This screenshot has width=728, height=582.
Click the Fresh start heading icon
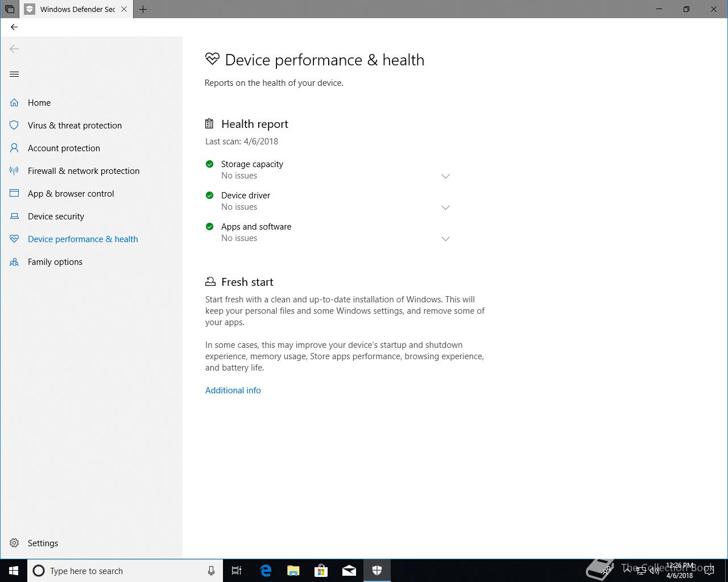[210, 281]
